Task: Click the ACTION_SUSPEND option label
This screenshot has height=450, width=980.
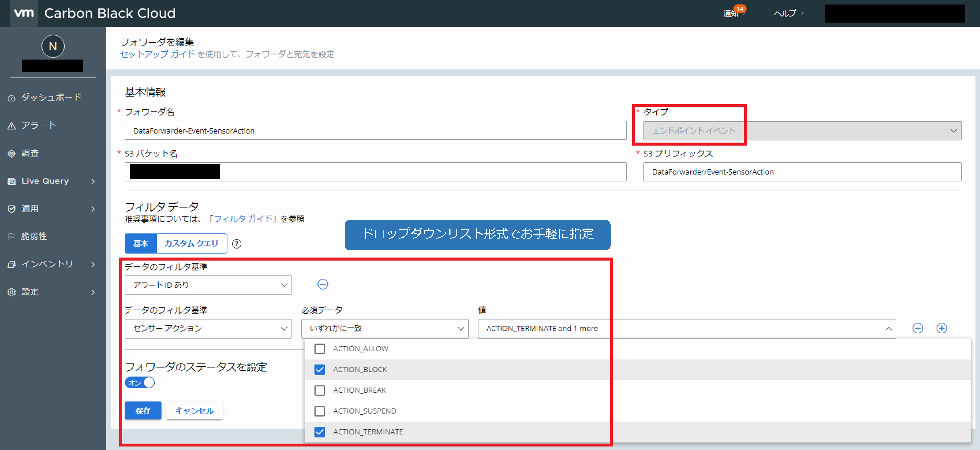Action: 364,411
